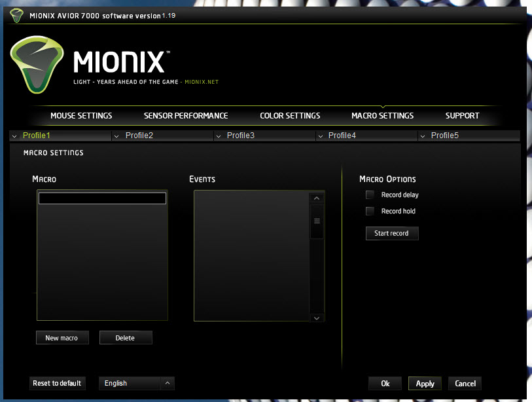Screen dimensions: 532x402
Task: Switch to the Mouse Settings tab
Action: (x=81, y=116)
